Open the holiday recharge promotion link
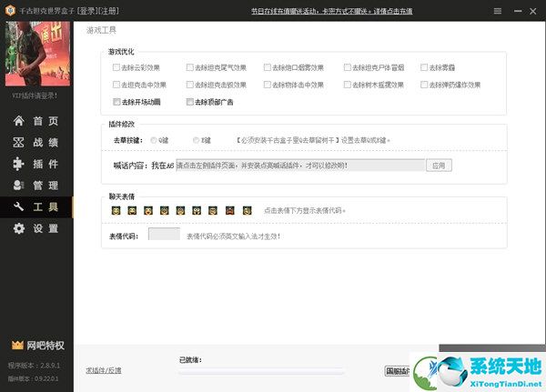 332,11
